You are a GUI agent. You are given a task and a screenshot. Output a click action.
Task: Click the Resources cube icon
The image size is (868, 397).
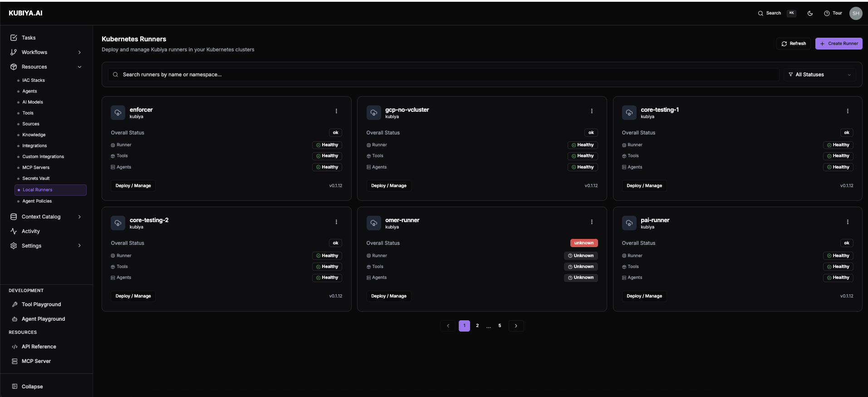(14, 67)
